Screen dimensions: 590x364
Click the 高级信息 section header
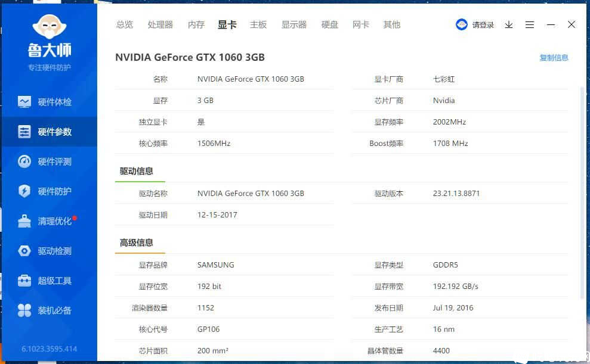[136, 242]
